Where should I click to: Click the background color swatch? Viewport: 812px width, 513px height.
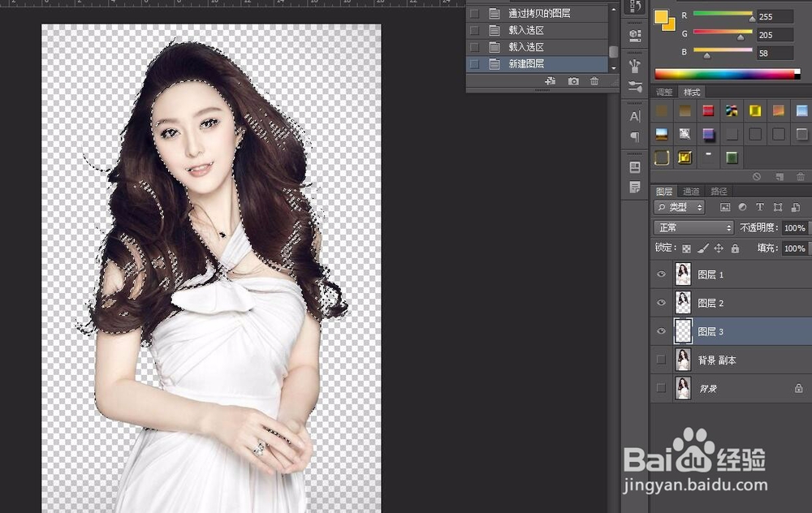[x=670, y=25]
